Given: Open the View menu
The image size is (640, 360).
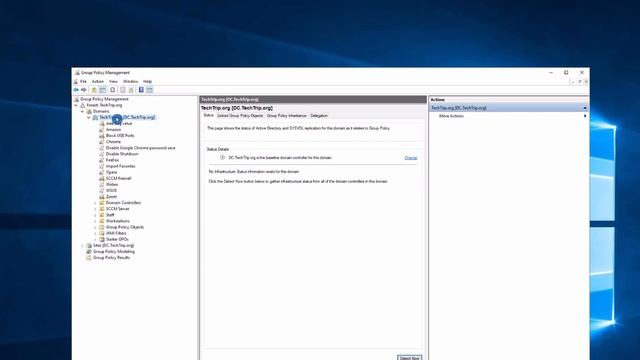Looking at the screenshot, I should click(x=113, y=82).
